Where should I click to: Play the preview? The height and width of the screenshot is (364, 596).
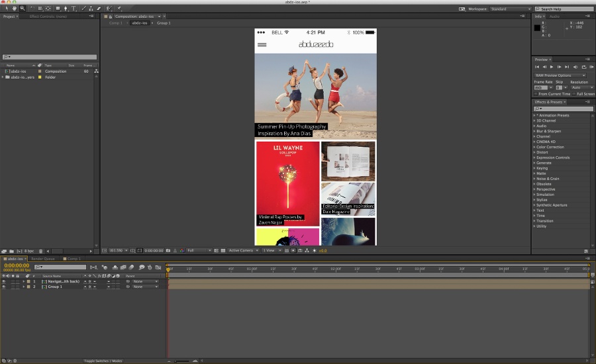point(552,67)
